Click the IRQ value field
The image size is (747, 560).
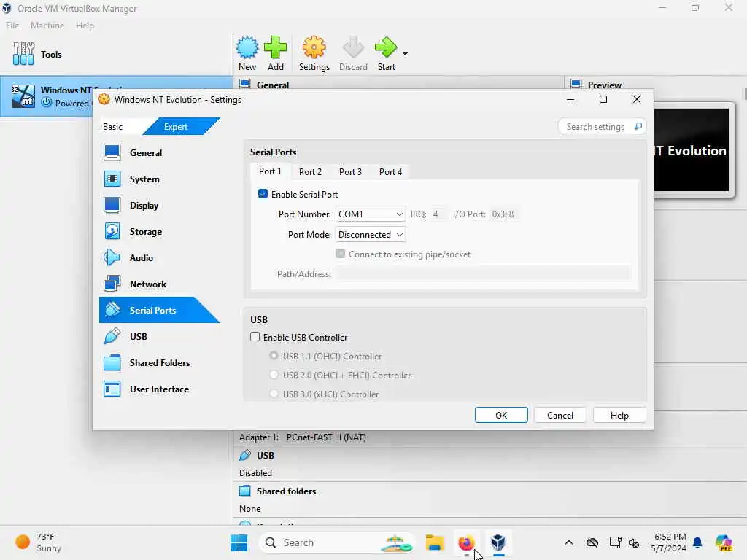pyautogui.click(x=438, y=214)
